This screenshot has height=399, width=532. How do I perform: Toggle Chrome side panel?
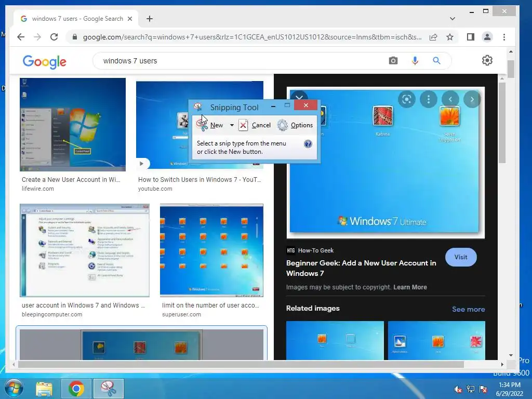[471, 37]
